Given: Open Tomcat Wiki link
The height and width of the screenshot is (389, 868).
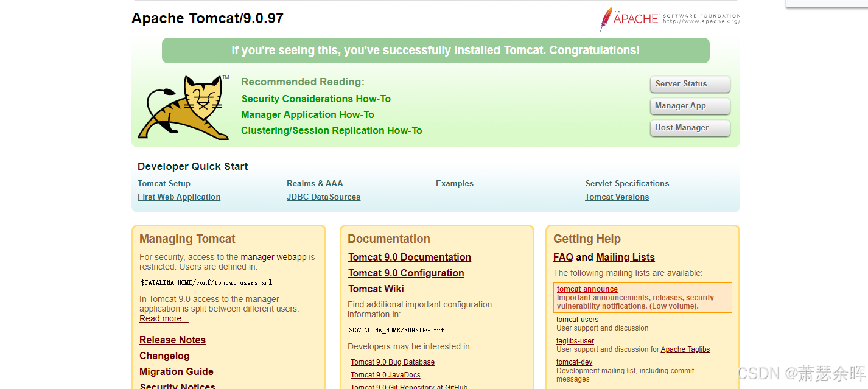Looking at the screenshot, I should pyautogui.click(x=376, y=289).
